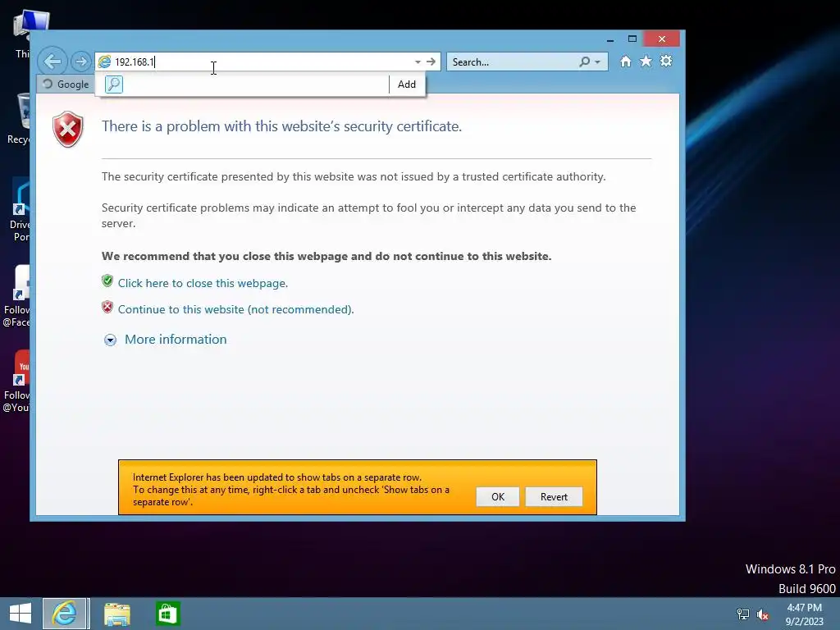The width and height of the screenshot is (840, 630).
Task: Open the Tools gear menu
Action: point(666,61)
